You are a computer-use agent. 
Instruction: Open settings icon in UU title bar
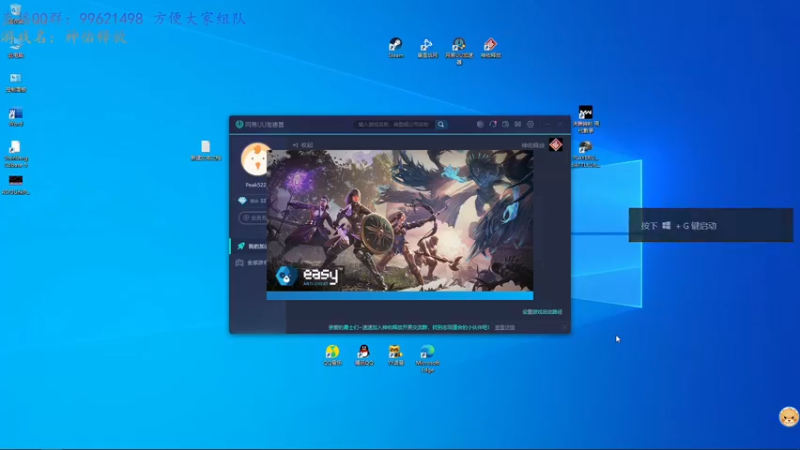531,124
